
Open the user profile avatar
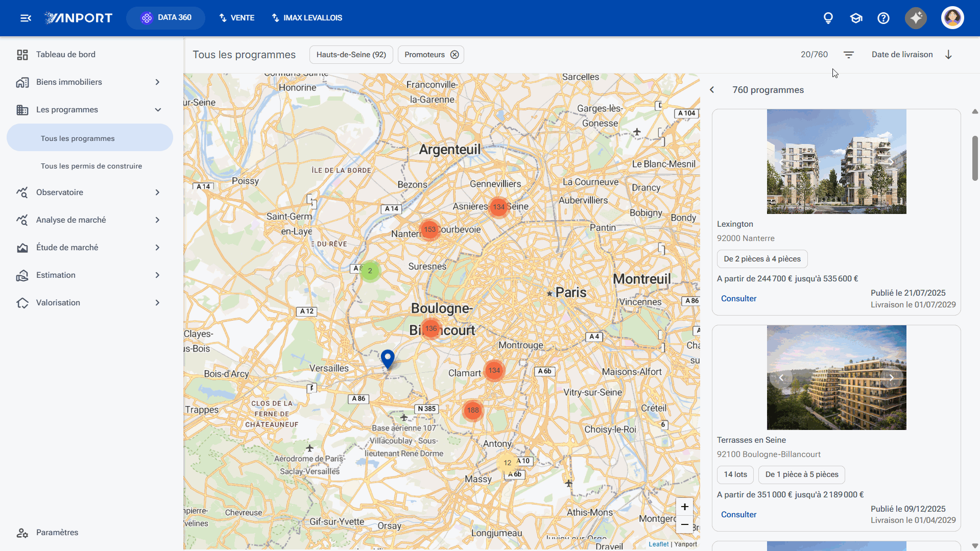click(x=952, y=18)
